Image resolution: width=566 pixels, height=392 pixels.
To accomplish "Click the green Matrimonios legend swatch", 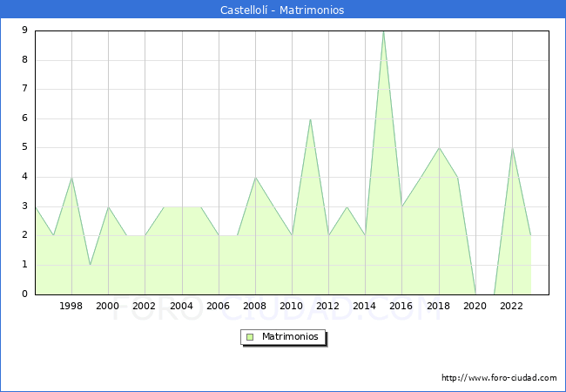I will point(250,336).
